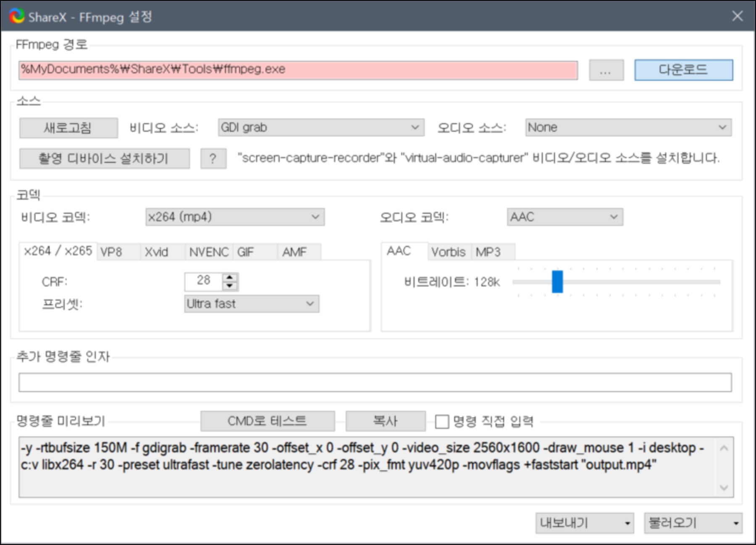
Task: Click the 복사 copy button
Action: click(386, 421)
